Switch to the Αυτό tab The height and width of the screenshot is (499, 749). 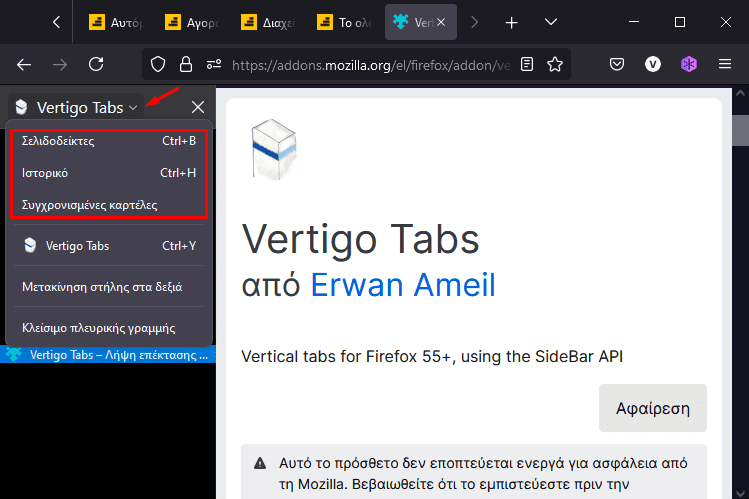tap(117, 22)
